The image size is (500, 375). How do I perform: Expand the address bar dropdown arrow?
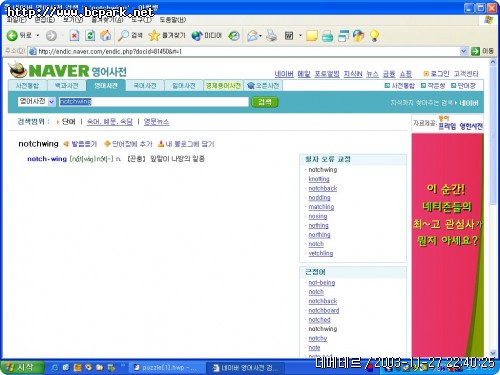coord(463,51)
